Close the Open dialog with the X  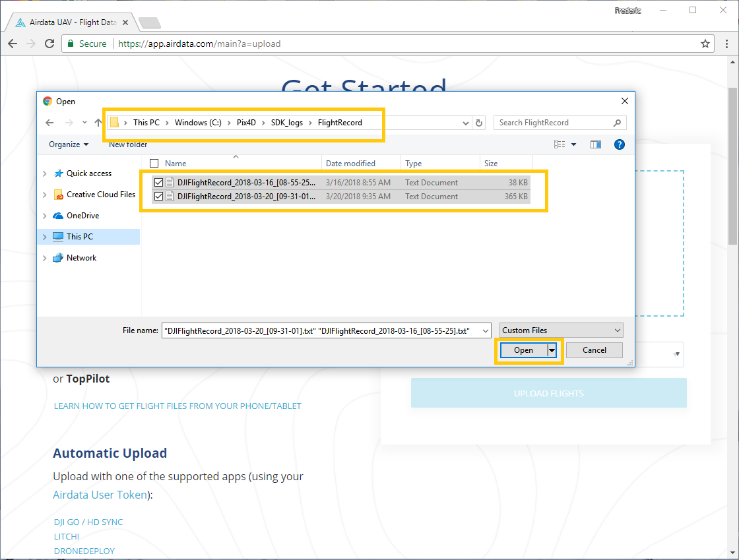(x=624, y=102)
